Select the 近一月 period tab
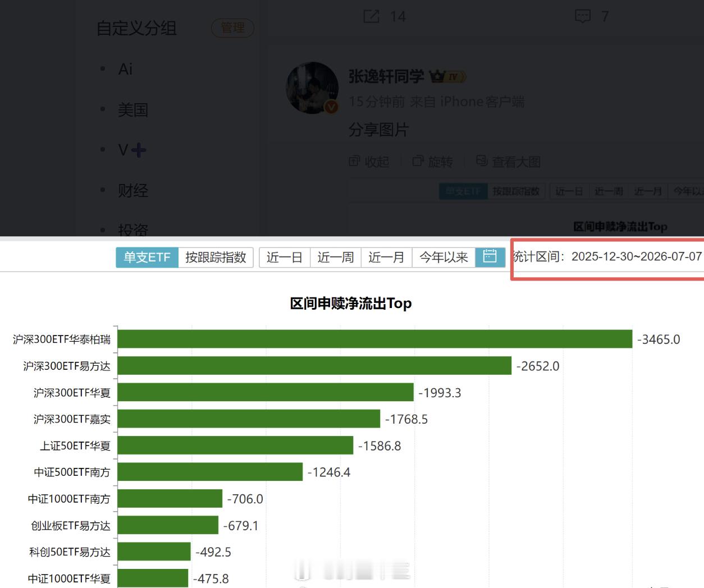Screen dimensions: 704x588 (386, 258)
